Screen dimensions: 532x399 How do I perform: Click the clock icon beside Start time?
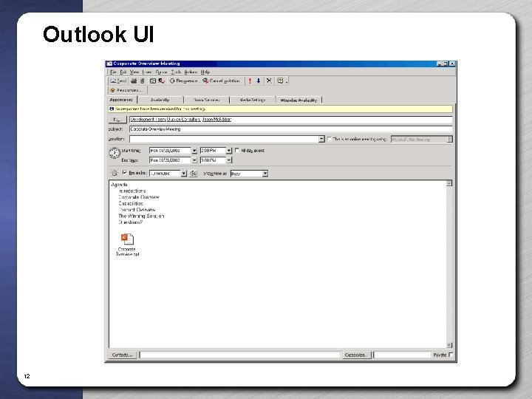[115, 153]
